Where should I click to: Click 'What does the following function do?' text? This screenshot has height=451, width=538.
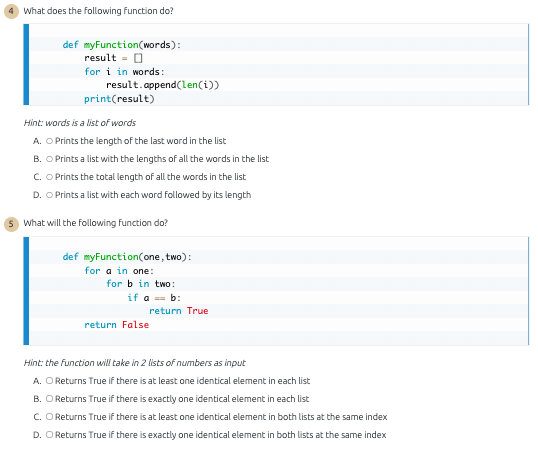click(98, 11)
